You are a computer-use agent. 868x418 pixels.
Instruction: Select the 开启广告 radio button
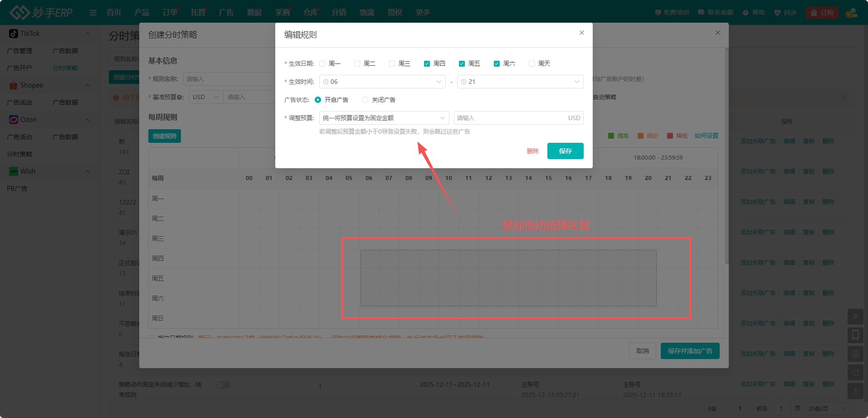coord(318,100)
